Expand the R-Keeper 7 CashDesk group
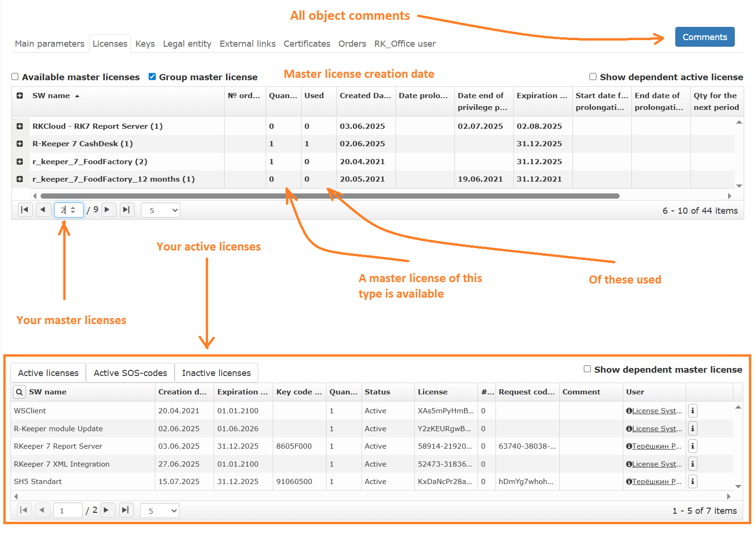This screenshot has width=756, height=535. pyautogui.click(x=20, y=144)
